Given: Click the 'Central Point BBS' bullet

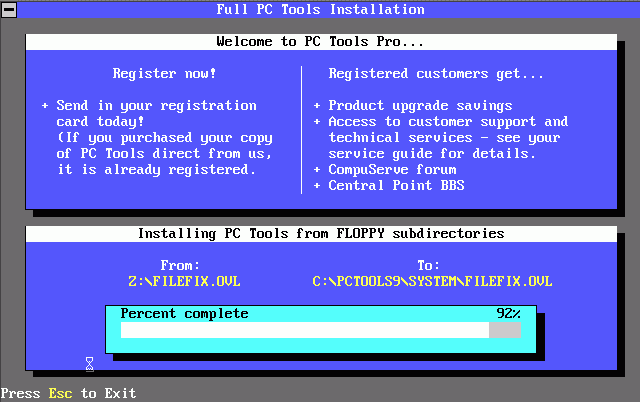Looking at the screenshot, I should pos(396,186).
